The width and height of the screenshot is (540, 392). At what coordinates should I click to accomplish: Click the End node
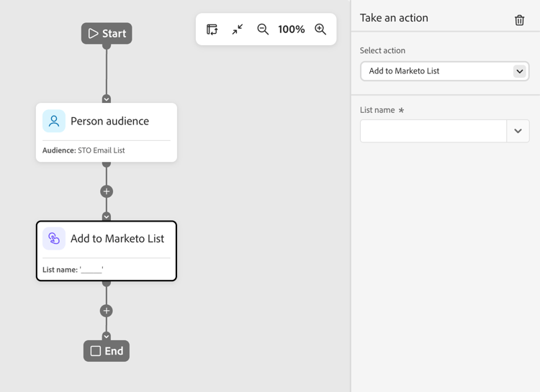click(x=107, y=351)
